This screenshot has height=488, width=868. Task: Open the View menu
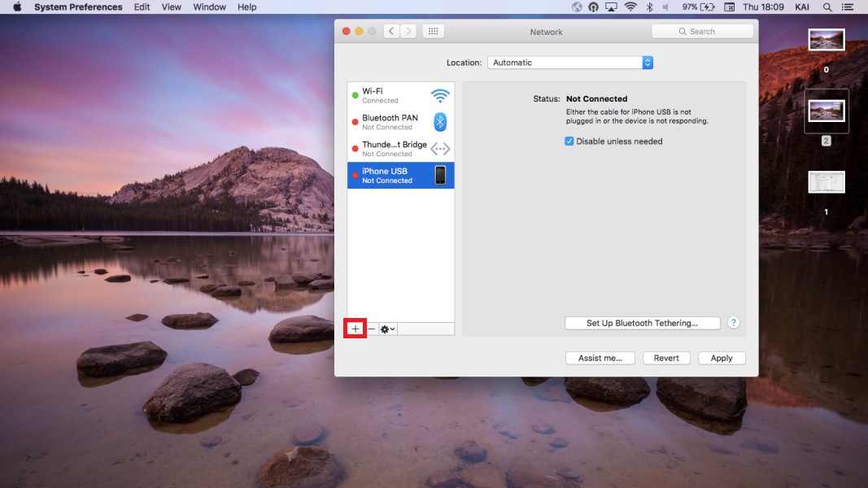172,7
